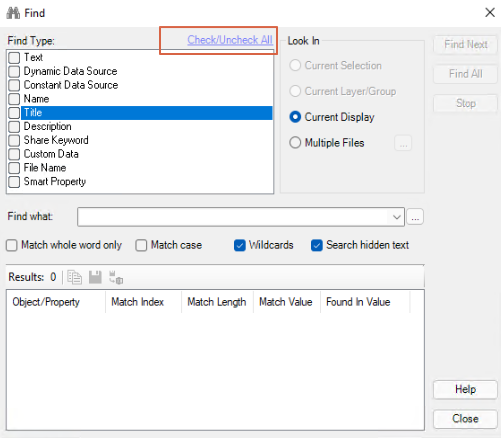The height and width of the screenshot is (438, 501).
Task: Focus the Find what text field
Action: pyautogui.click(x=233, y=217)
